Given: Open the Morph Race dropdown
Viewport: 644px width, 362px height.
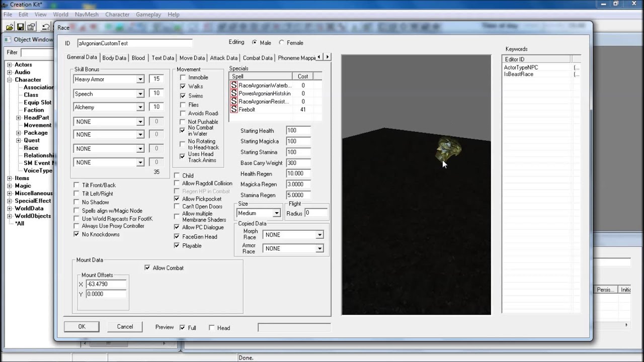Looking at the screenshot, I should [319, 235].
